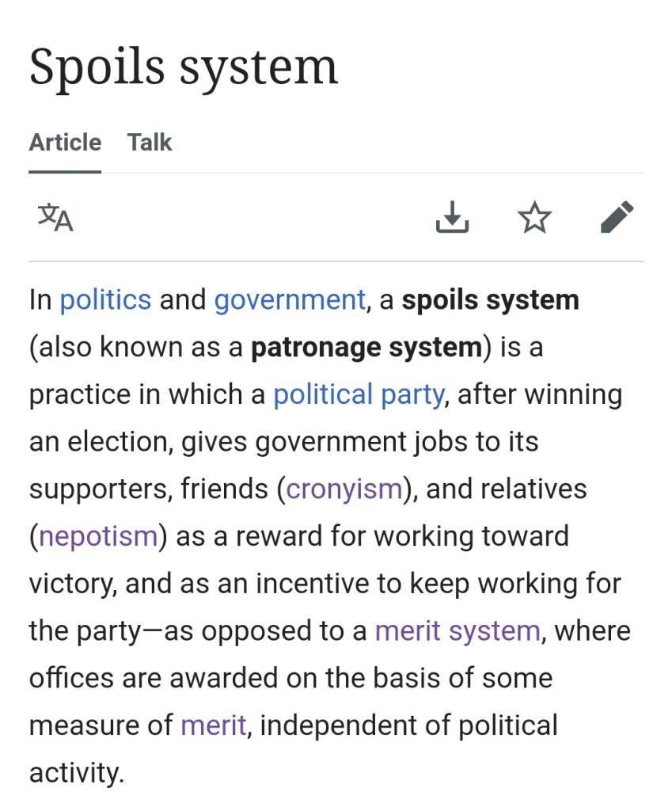Click the bold 'spoils system' term
This screenshot has height=811, width=672.
491,300
